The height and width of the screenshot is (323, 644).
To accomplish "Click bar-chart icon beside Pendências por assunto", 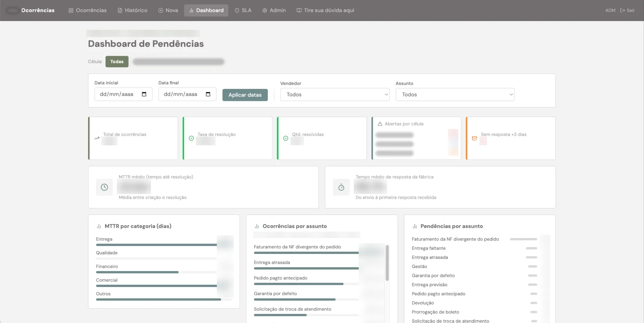I will coord(415,226).
